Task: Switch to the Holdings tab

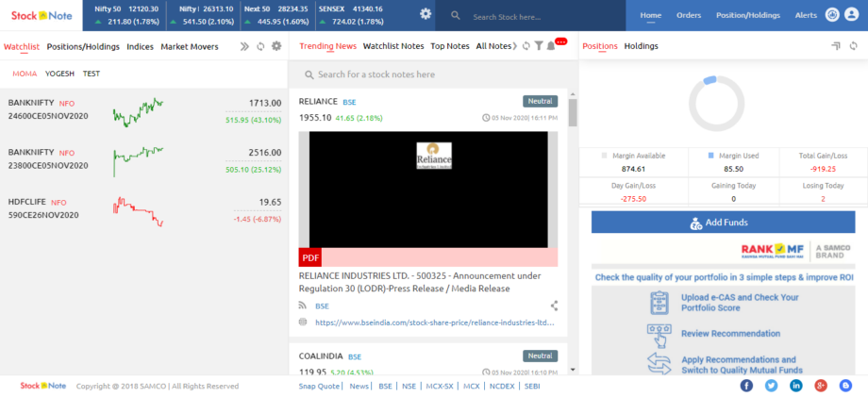Action: [x=641, y=46]
